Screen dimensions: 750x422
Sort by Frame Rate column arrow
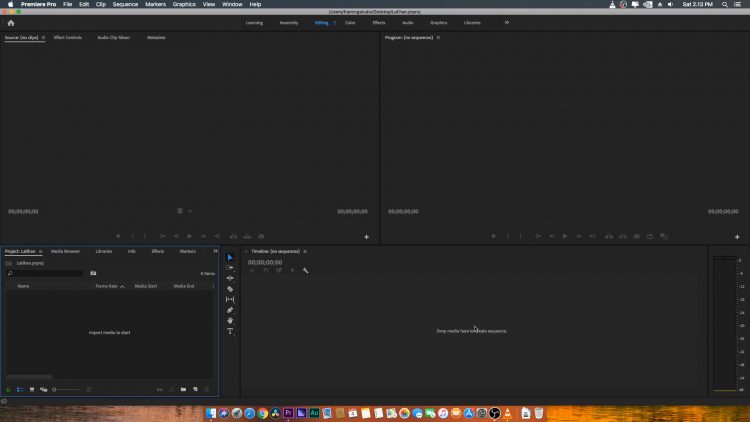(122, 286)
